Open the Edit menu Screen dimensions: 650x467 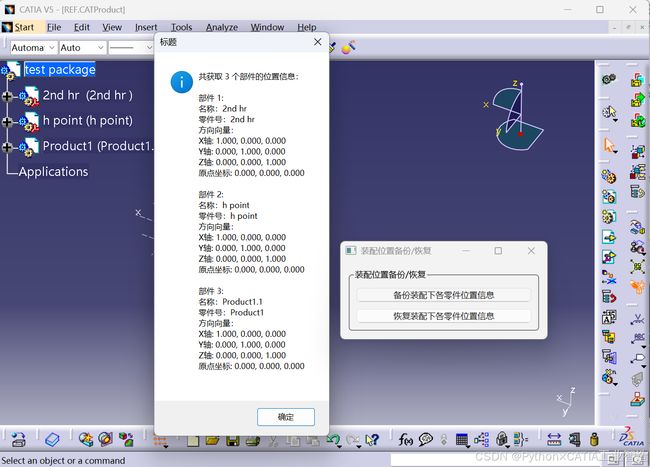82,27
